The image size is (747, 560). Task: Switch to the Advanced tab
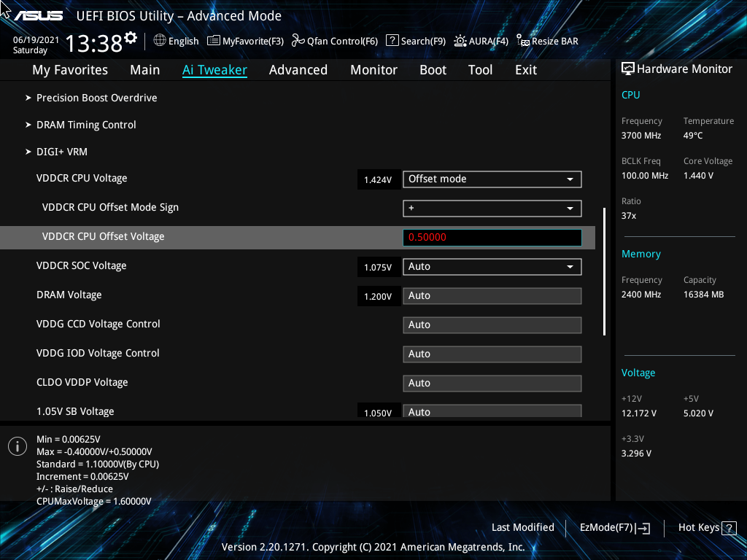pyautogui.click(x=298, y=69)
